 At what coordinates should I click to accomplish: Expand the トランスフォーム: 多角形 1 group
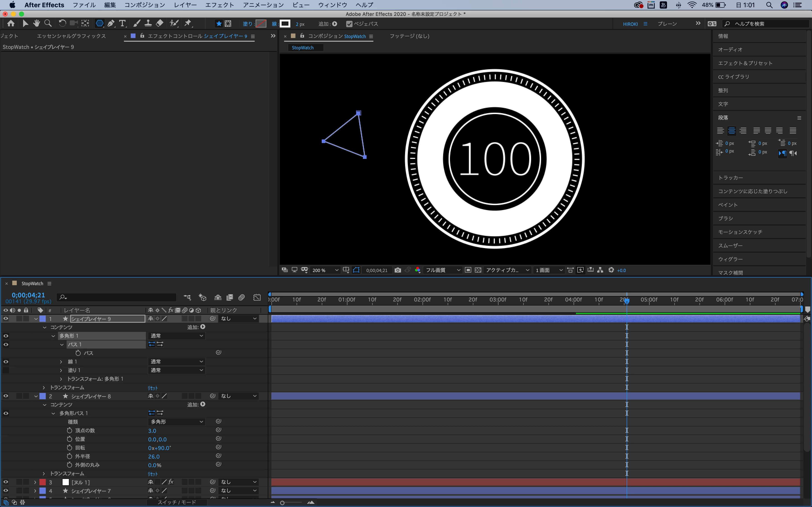point(61,379)
